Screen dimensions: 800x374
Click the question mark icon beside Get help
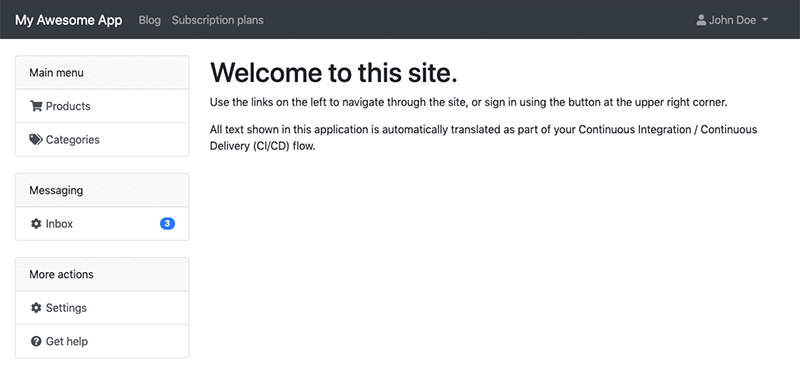pyautogui.click(x=36, y=341)
